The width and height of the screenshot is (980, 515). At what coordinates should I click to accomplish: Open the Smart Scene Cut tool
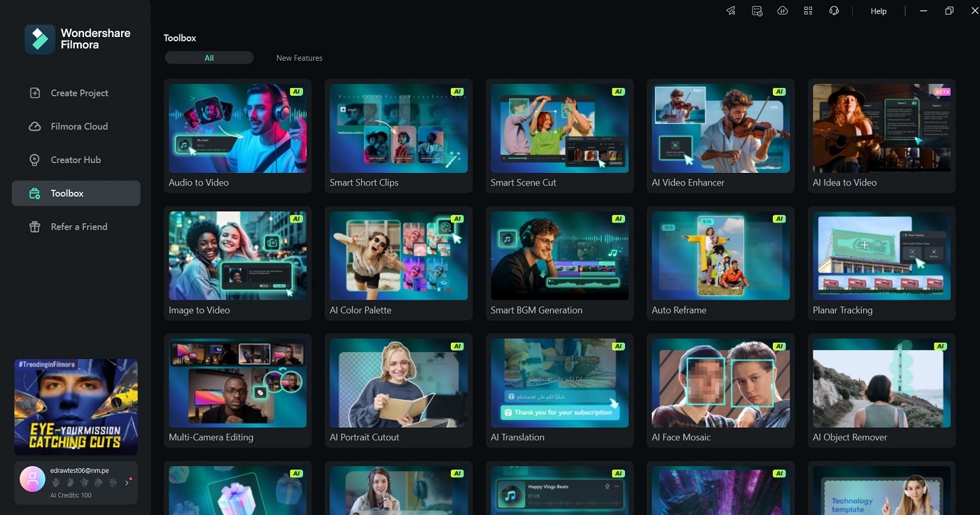click(559, 136)
